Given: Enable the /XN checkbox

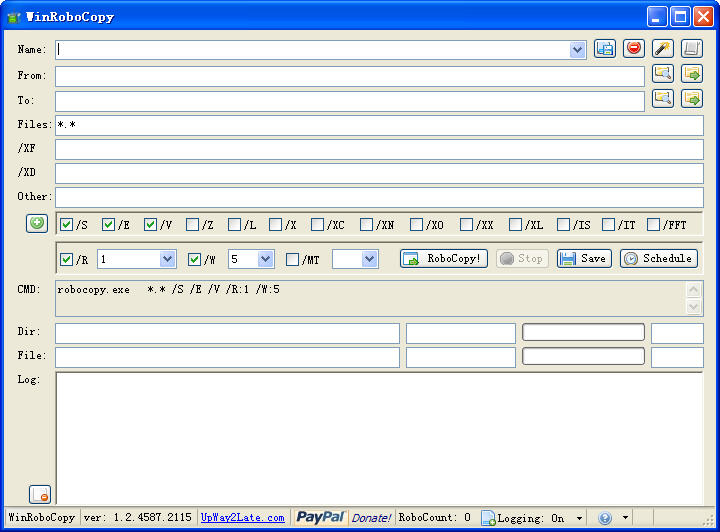Looking at the screenshot, I should point(366,224).
